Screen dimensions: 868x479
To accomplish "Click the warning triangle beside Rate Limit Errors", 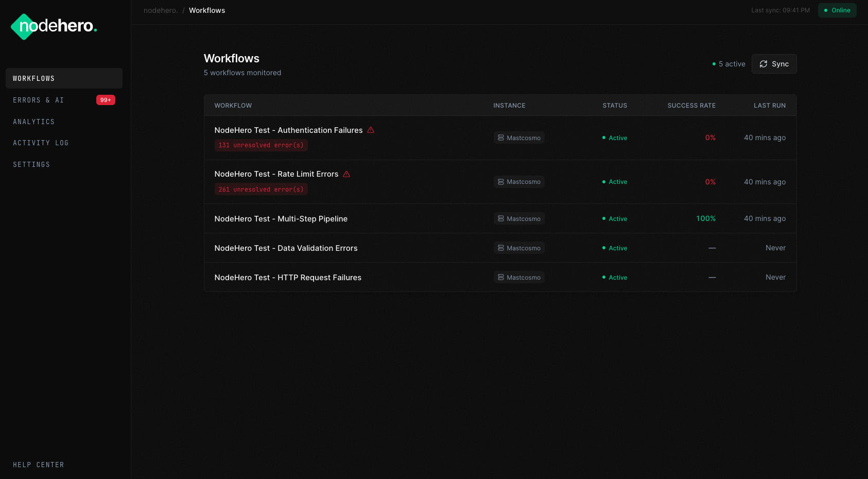I will 346,174.
